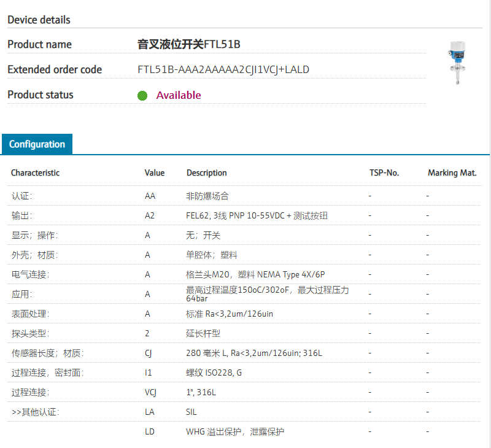This screenshot has height=448, width=491.
Task: Click the green Available status indicator dot
Action: tap(142, 95)
